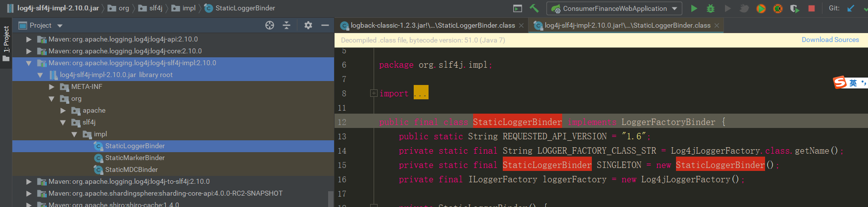Click line number 12 in the gutter
Viewport: 868px width, 207px height.
342,122
